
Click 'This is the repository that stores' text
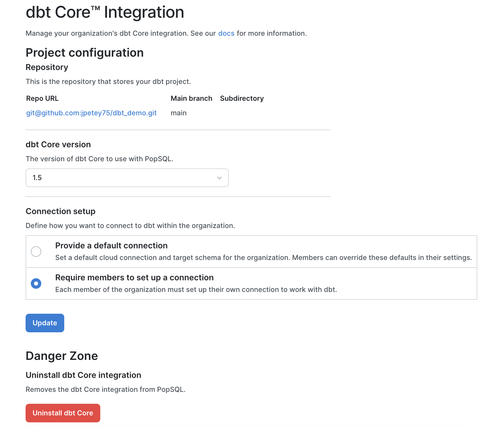(x=108, y=82)
